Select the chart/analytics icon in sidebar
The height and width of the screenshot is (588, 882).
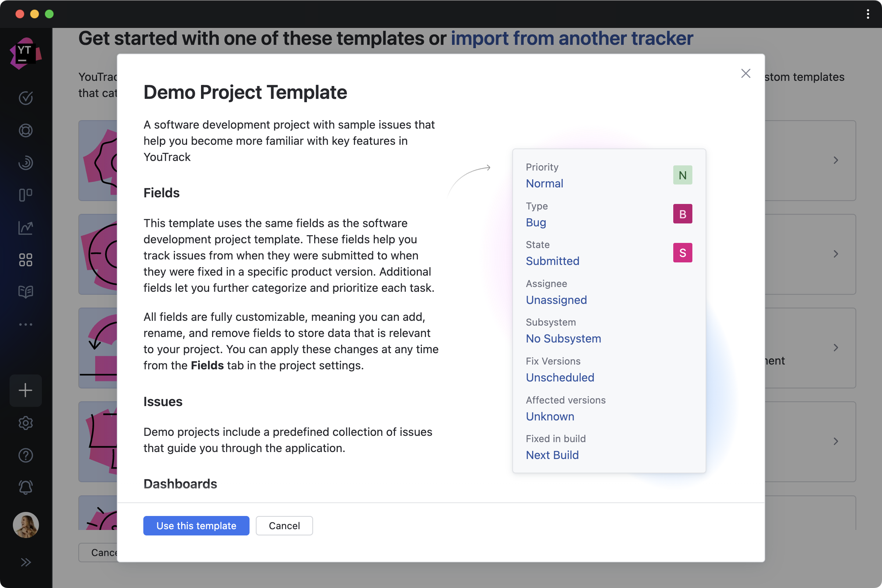click(26, 228)
